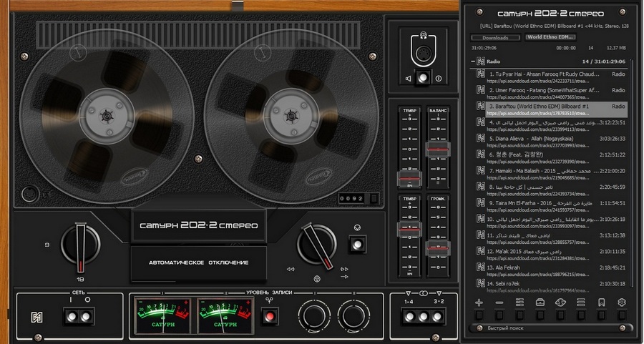This screenshot has width=644, height=344.
Task: Click the rewind/forward transport knob
Action: pos(316,245)
